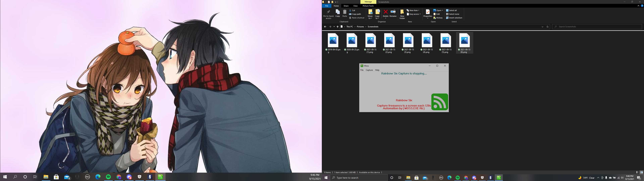Open Microsoft Store on the left taskbar
Viewport: 644px width, 181px height.
point(56,177)
